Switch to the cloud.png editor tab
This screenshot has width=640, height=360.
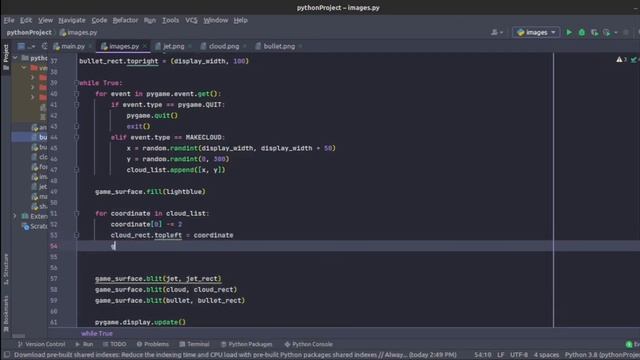pos(224,46)
